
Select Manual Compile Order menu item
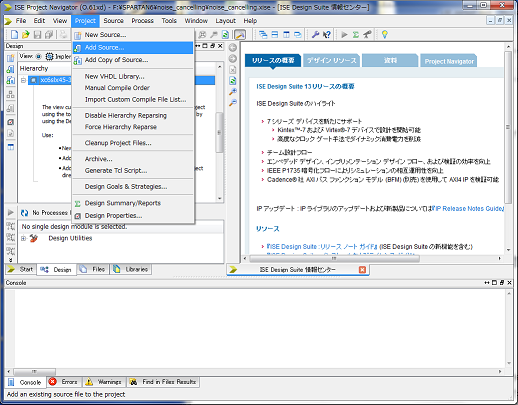(x=133, y=88)
